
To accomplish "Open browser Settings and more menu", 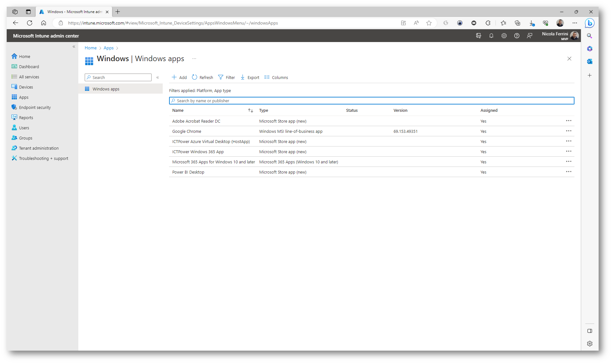I will 575,23.
